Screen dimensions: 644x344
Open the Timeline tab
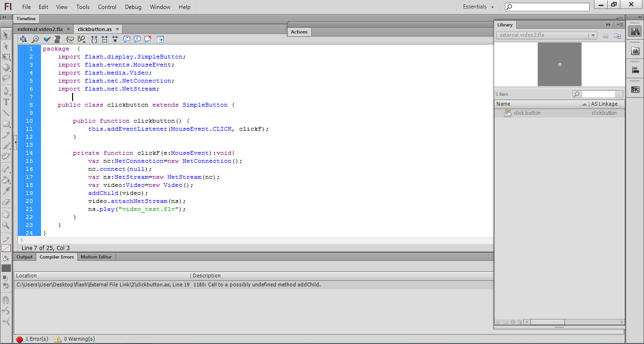click(26, 18)
